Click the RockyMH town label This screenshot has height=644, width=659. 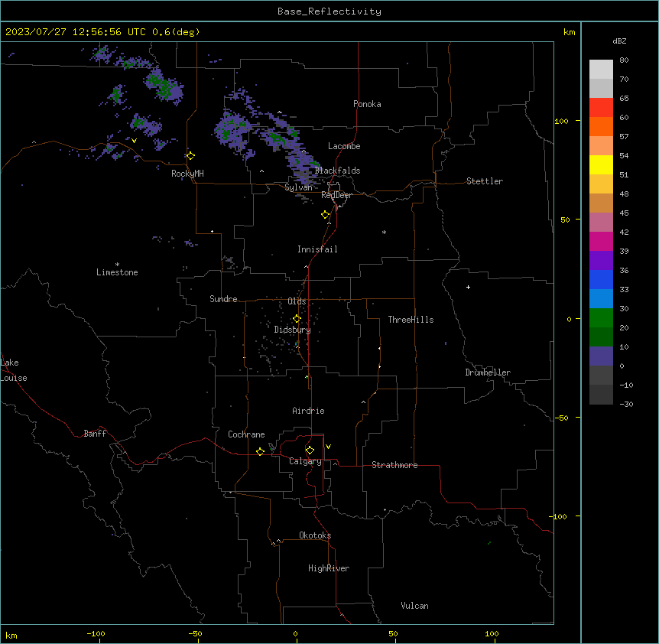pos(187,174)
